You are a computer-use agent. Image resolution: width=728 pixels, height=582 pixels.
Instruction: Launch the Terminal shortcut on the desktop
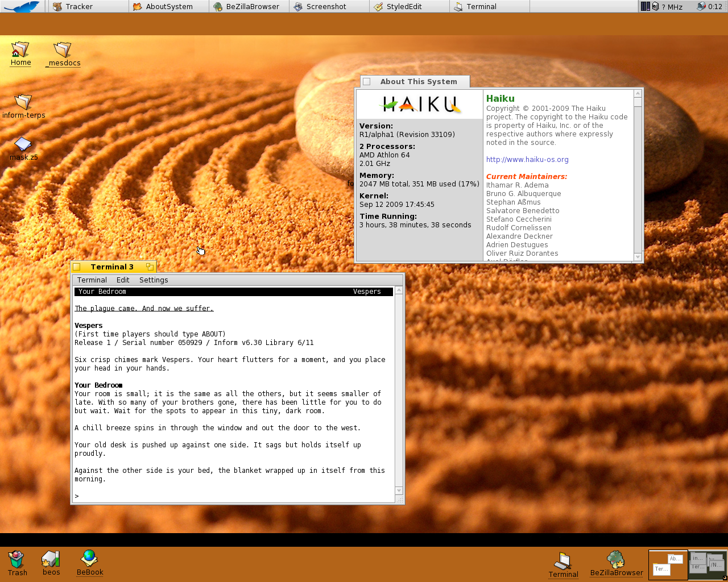pyautogui.click(x=563, y=565)
